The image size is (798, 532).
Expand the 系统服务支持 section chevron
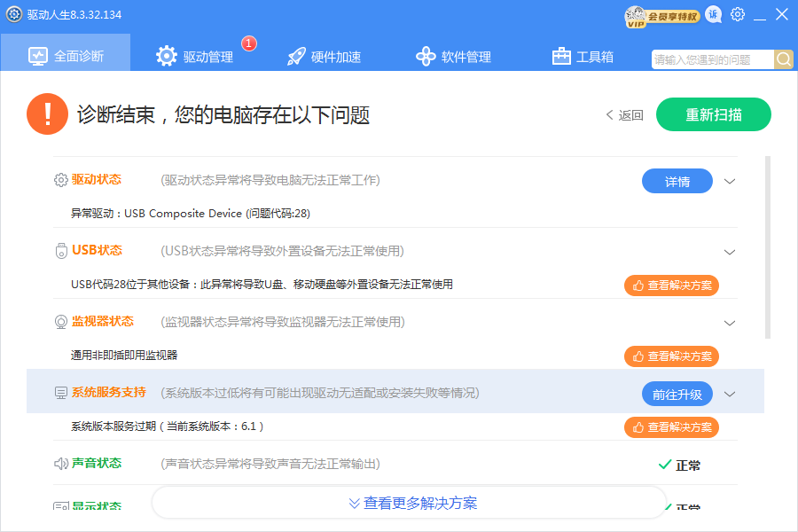pyautogui.click(x=730, y=394)
